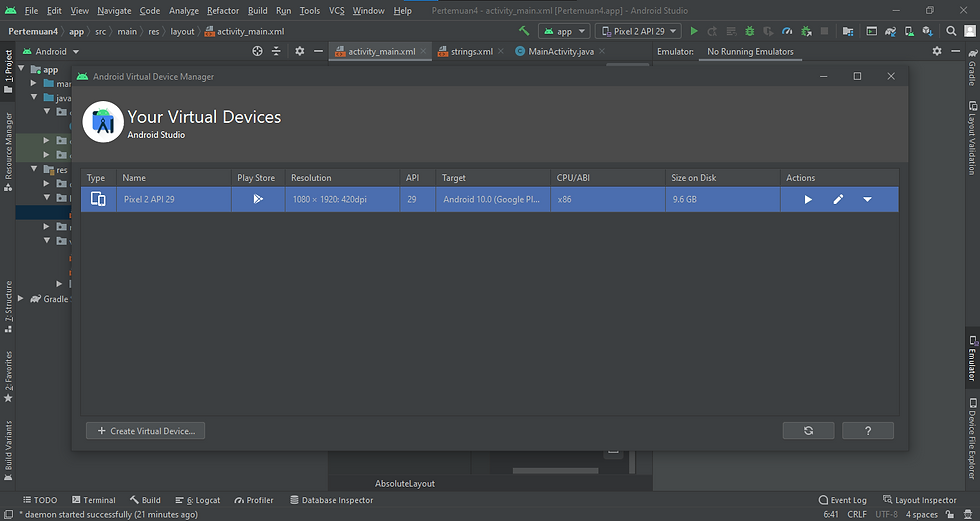Image resolution: width=980 pixels, height=521 pixels.
Task: Sort devices by Name column header
Action: (174, 177)
